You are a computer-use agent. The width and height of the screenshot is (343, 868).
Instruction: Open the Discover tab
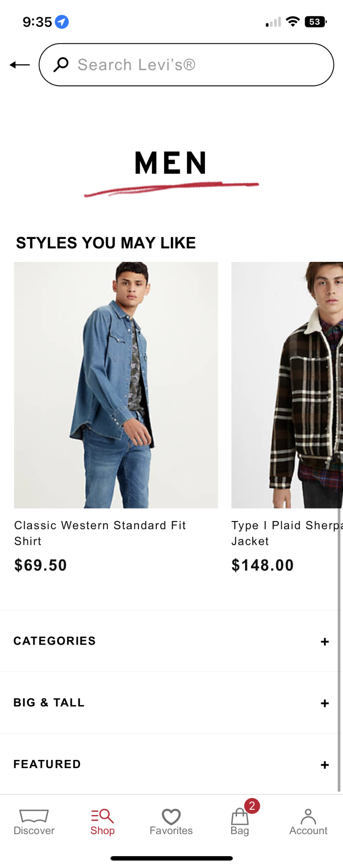pyautogui.click(x=34, y=822)
